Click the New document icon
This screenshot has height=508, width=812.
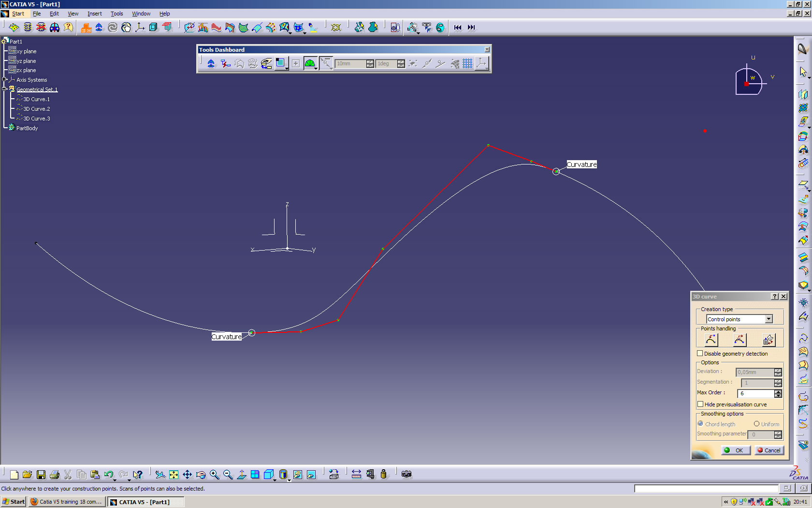click(x=14, y=475)
